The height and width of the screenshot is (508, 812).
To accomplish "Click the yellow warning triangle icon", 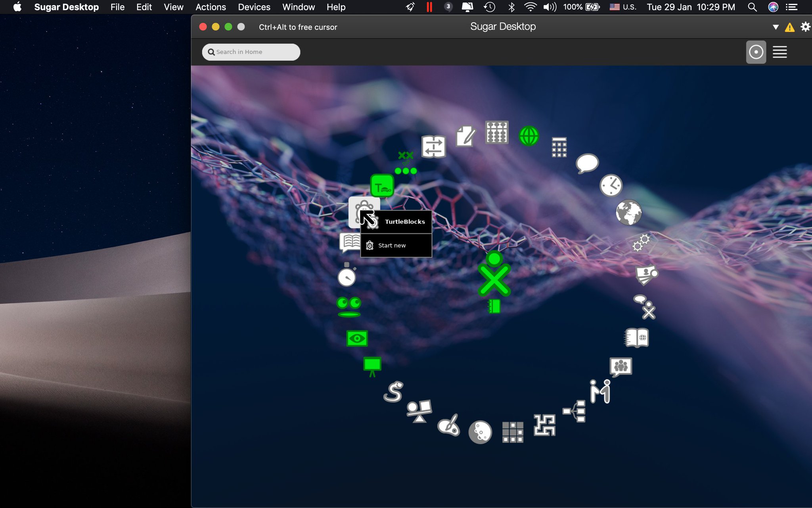I will 789,27.
